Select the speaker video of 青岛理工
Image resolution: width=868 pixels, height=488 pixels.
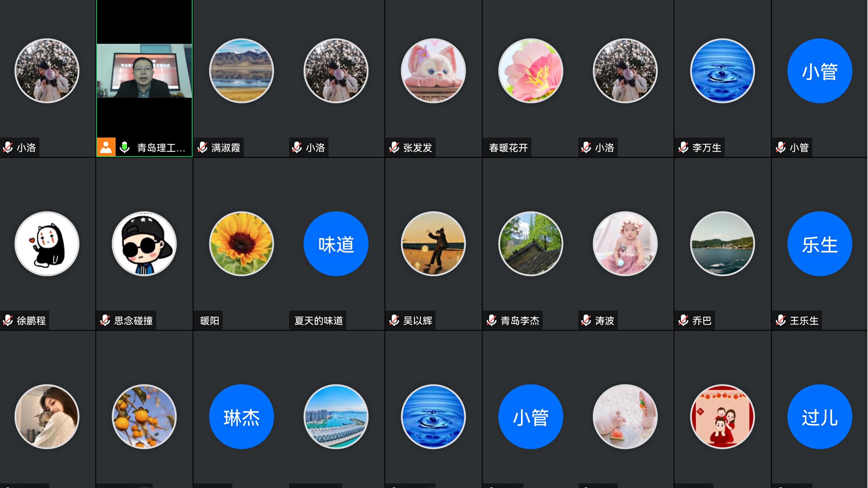144,71
